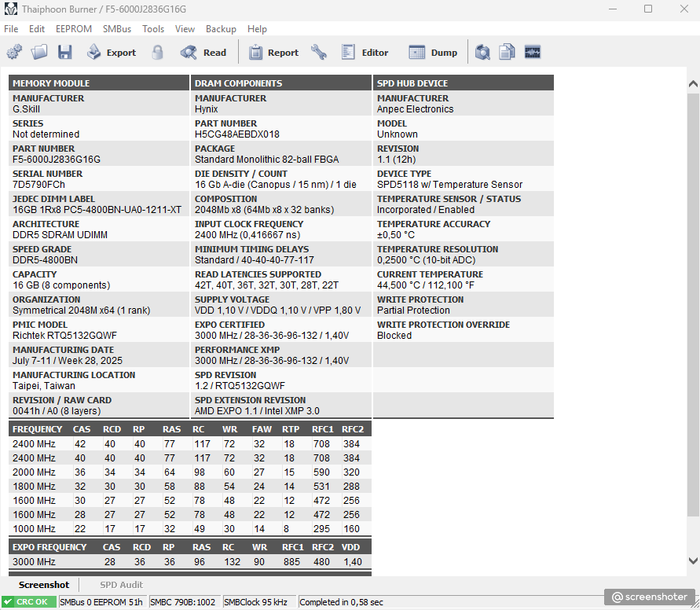Click PMIC model Richtek RTQ5132GQWF
This screenshot has height=610, width=700.
(66, 336)
